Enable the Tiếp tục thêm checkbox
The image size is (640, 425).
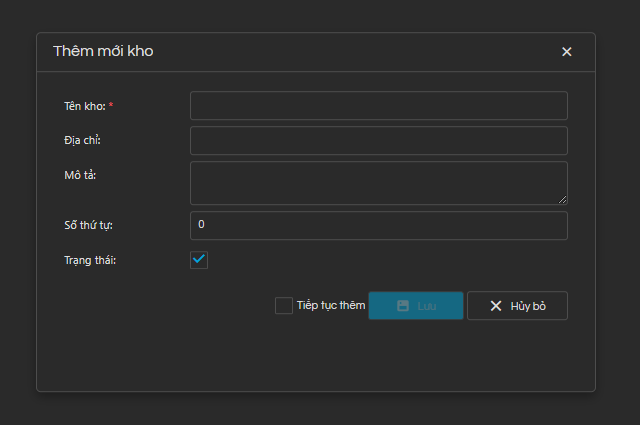pyautogui.click(x=284, y=305)
